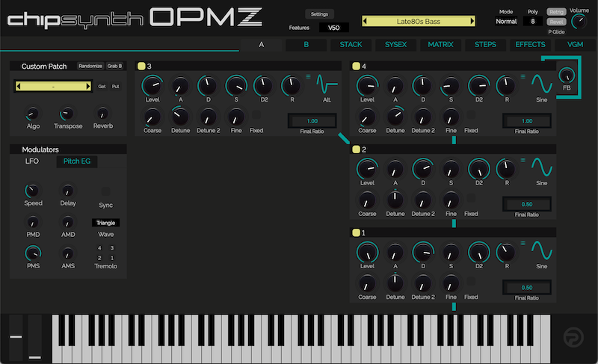598x364 pixels.
Task: Toggle operator 4 Fixed frequency
Action: click(471, 114)
